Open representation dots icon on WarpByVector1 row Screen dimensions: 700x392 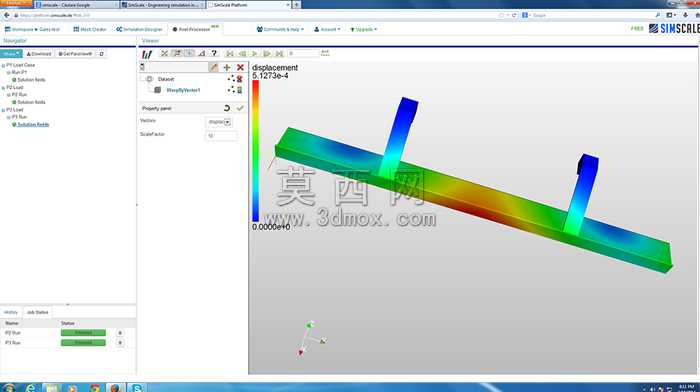[x=231, y=90]
